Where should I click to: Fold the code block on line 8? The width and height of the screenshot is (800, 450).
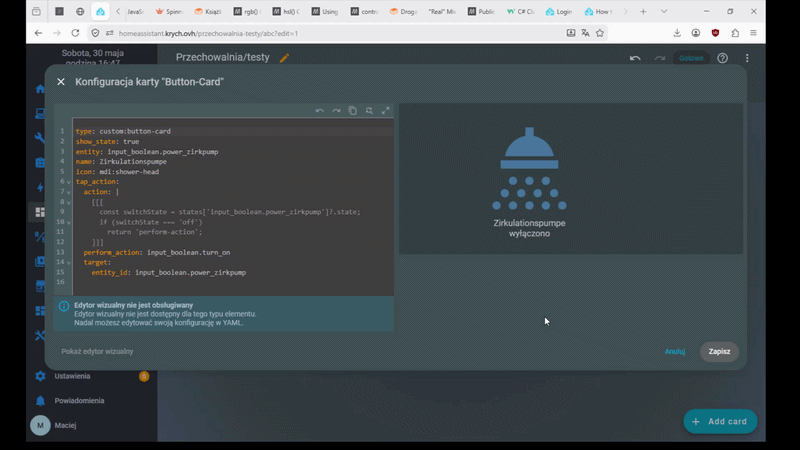tap(69, 203)
